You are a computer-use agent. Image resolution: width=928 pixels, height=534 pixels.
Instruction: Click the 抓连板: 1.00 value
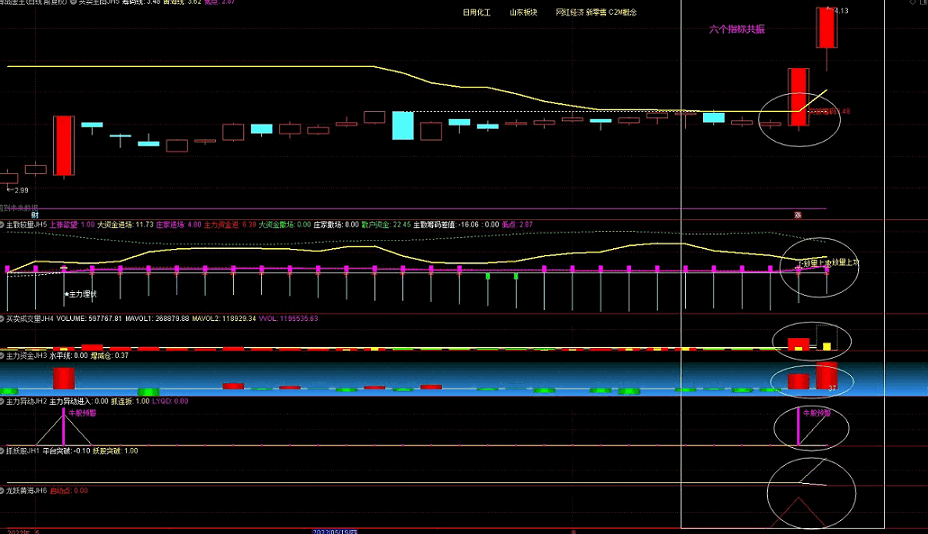coord(130,401)
